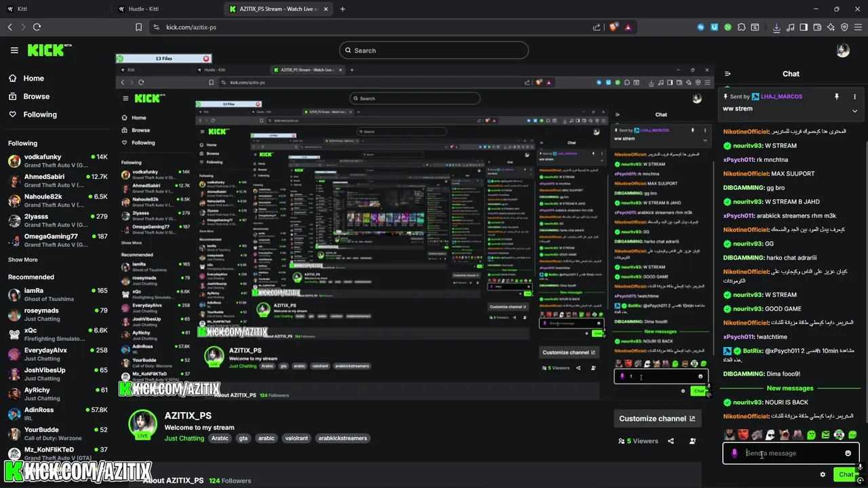Open the moderators icon beside share
Image resolution: width=868 pixels, height=488 pixels.
coord(692,441)
